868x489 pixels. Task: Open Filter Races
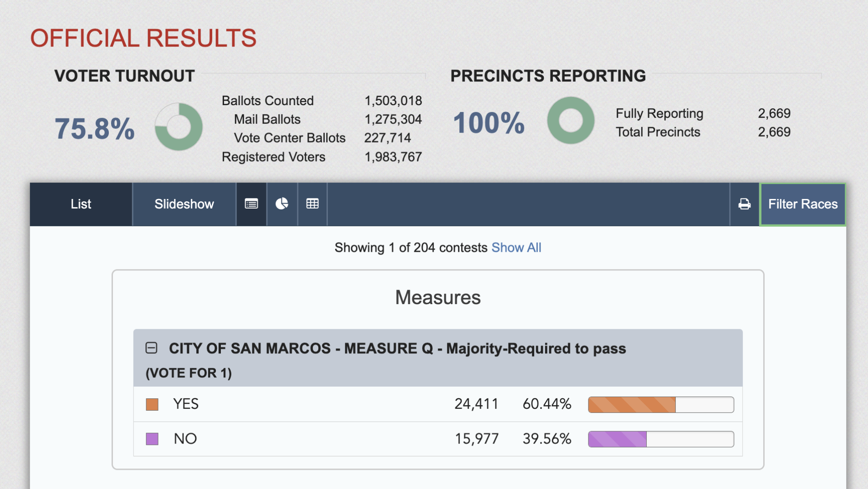pos(803,204)
